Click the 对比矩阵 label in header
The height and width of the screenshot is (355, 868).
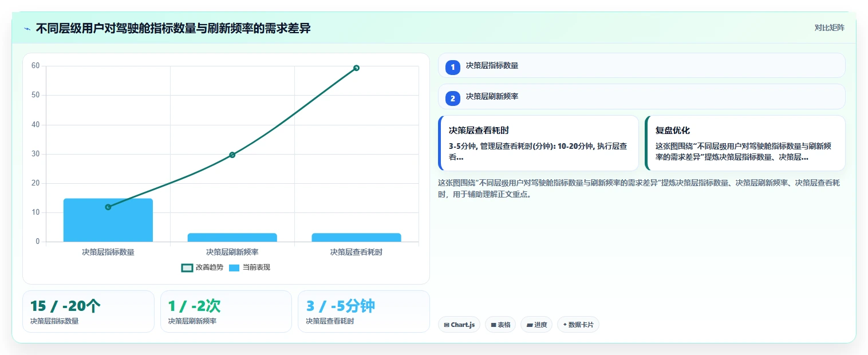(x=829, y=27)
